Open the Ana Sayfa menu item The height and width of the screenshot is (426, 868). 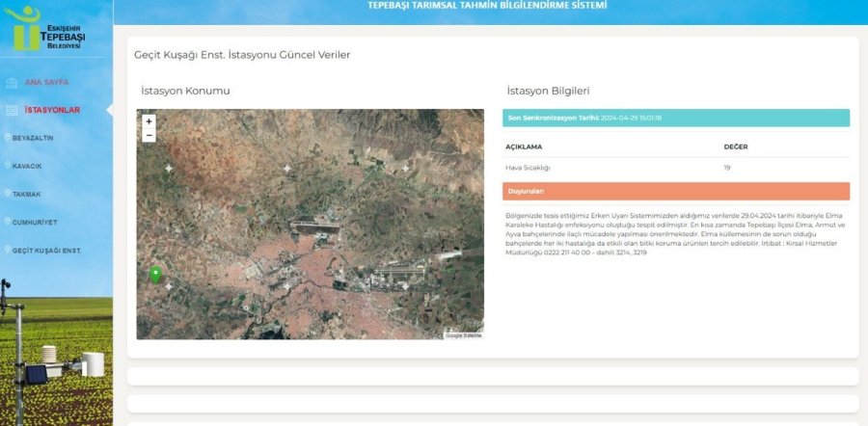click(x=46, y=83)
